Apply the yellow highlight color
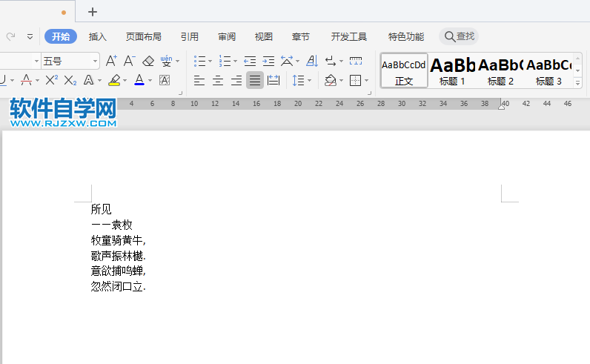 [114, 80]
